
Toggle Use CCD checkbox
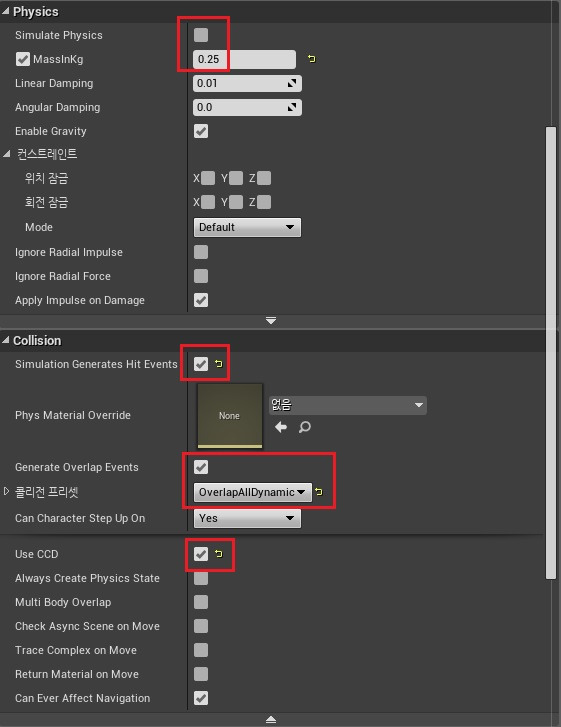click(201, 554)
